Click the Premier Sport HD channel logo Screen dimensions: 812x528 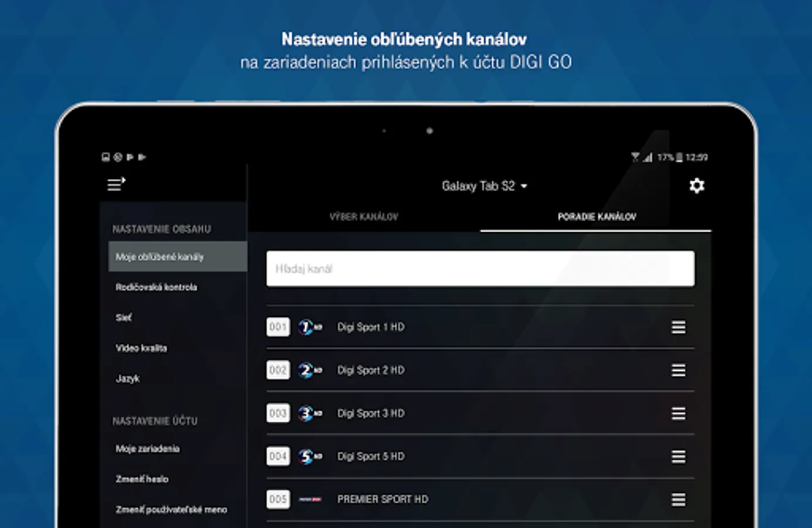coord(310,499)
